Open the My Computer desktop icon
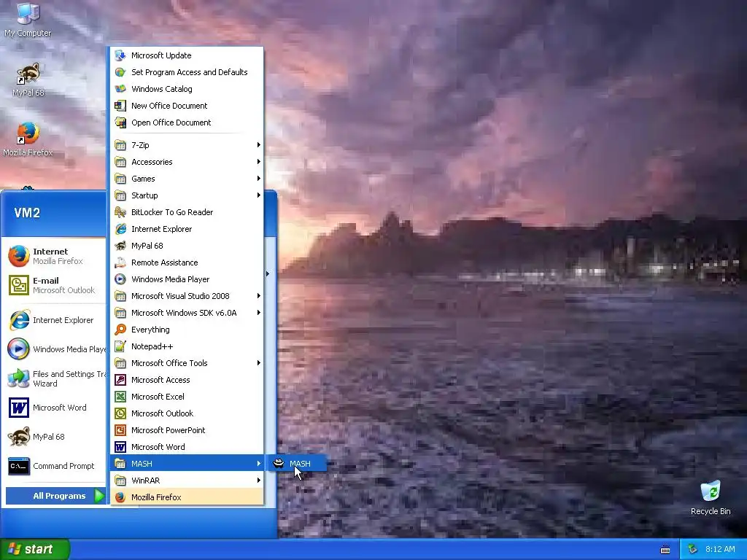The height and width of the screenshot is (560, 747). pyautogui.click(x=28, y=19)
